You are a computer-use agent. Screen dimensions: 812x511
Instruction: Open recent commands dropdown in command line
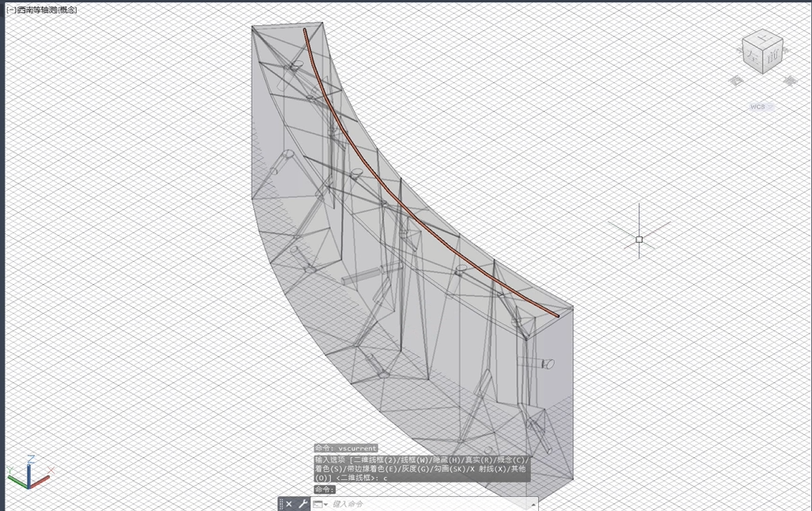(320, 504)
